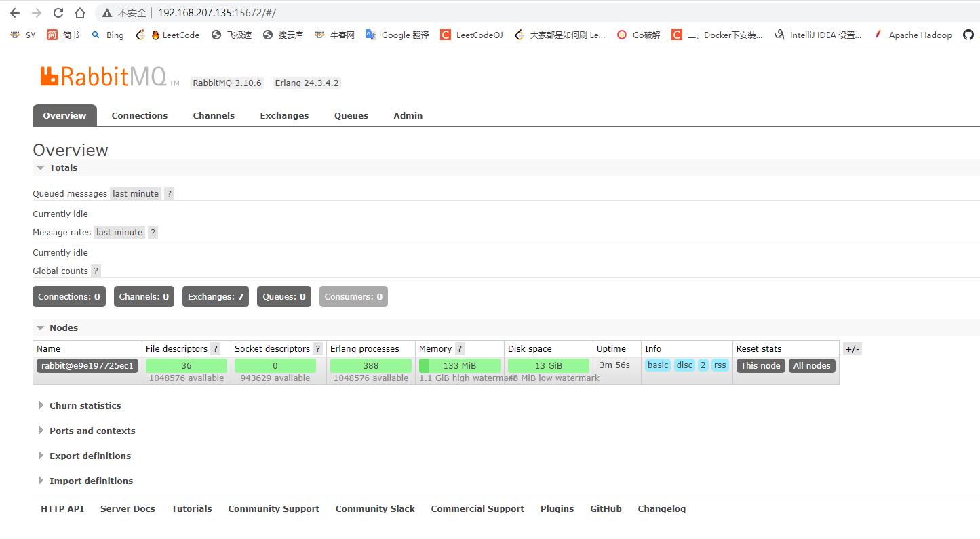Viewport: 980px width, 539px height.
Task: Click the Queues: 0 count button
Action: point(284,296)
